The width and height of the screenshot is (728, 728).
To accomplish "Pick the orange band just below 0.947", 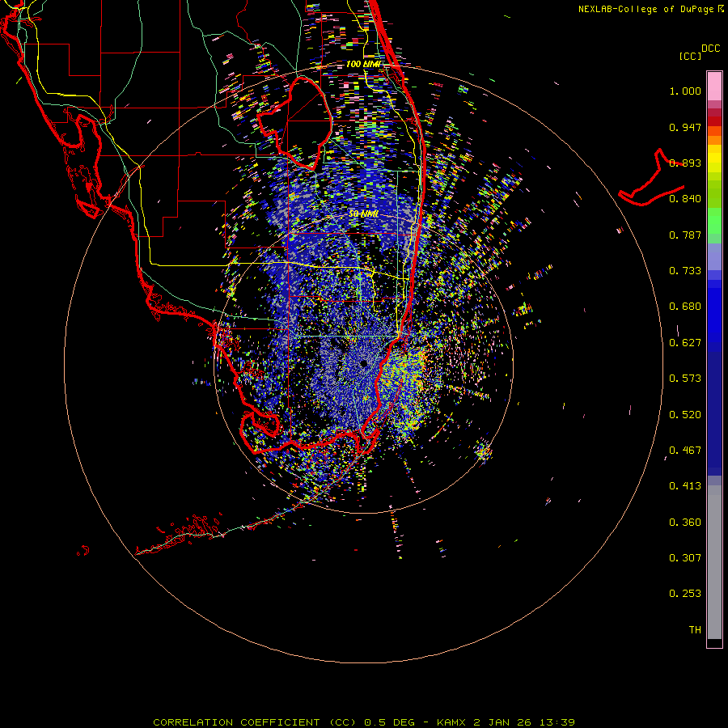I will (x=714, y=140).
